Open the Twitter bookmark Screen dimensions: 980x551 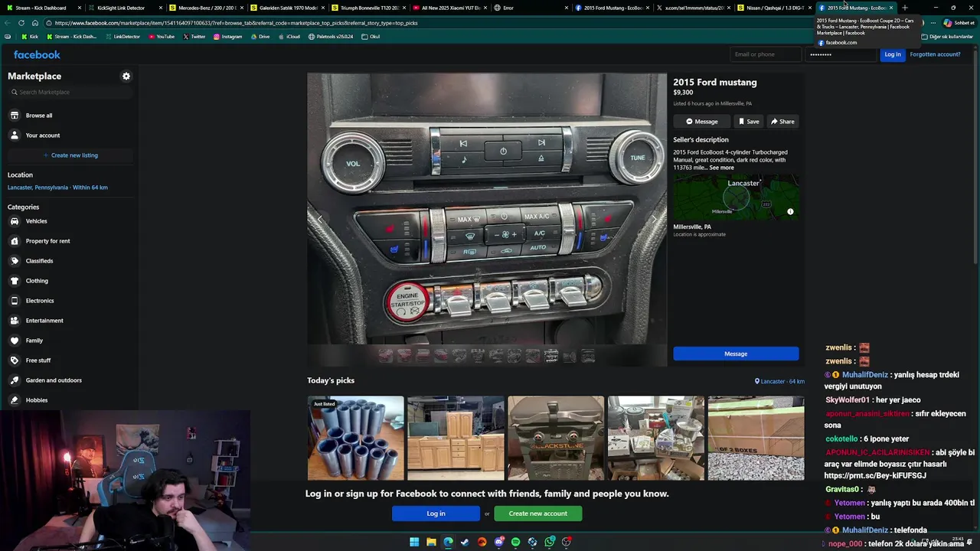(194, 37)
